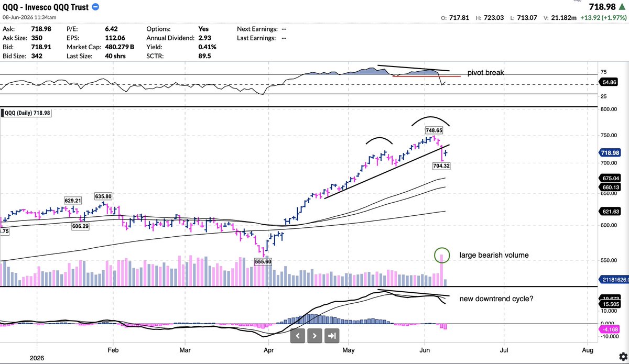Click the Next Earnings label

[x=257, y=29]
